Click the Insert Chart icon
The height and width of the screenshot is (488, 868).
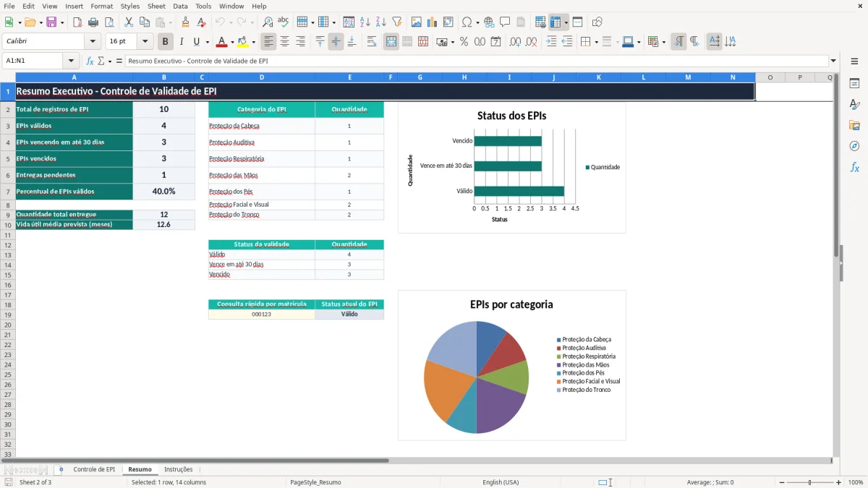point(433,22)
